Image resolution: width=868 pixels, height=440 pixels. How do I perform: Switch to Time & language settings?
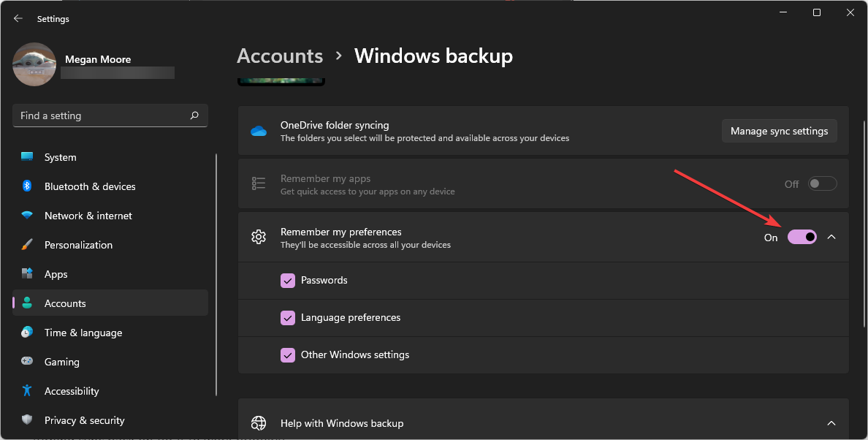pyautogui.click(x=83, y=333)
